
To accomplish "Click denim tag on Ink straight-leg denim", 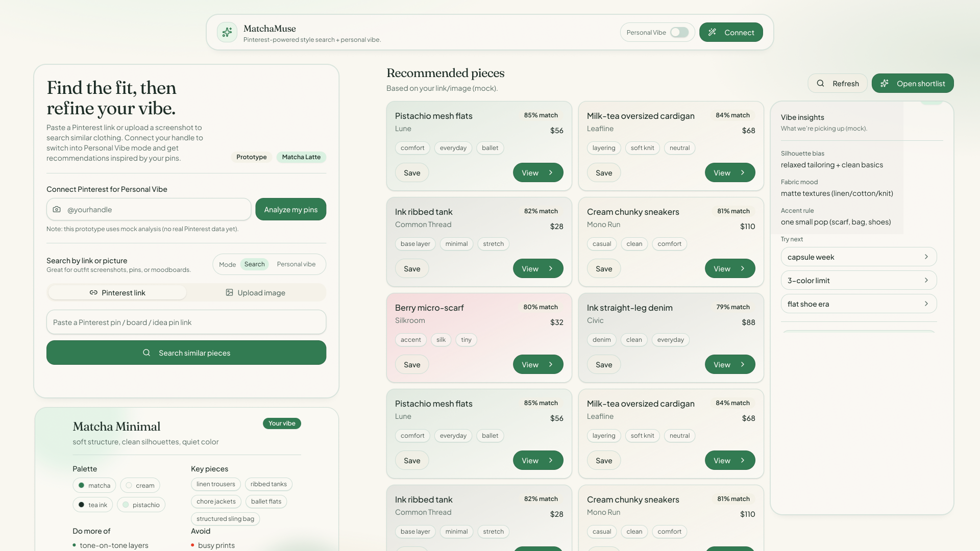I will [x=602, y=340].
